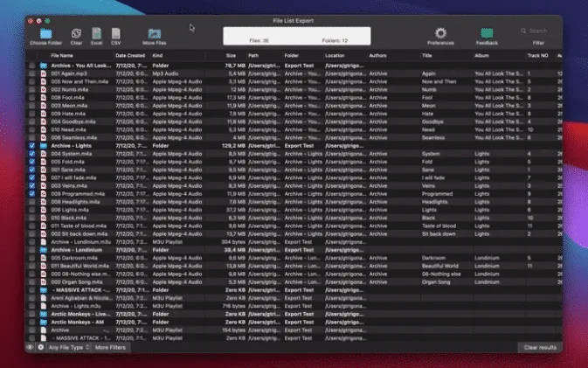The height and width of the screenshot is (368, 588).
Task: Check the Archive - You All Look folder checkbox
Action: click(x=31, y=66)
